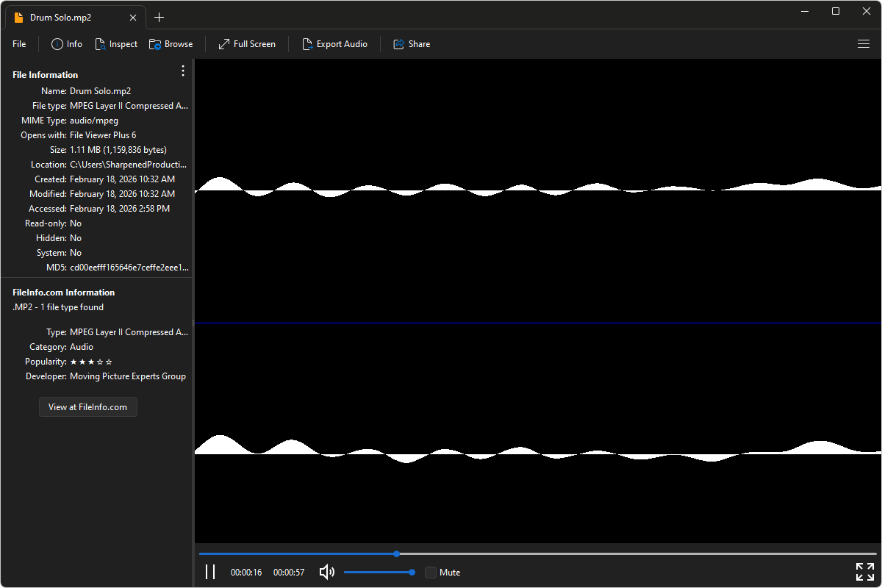Click the playback seek bar handle

coord(397,553)
